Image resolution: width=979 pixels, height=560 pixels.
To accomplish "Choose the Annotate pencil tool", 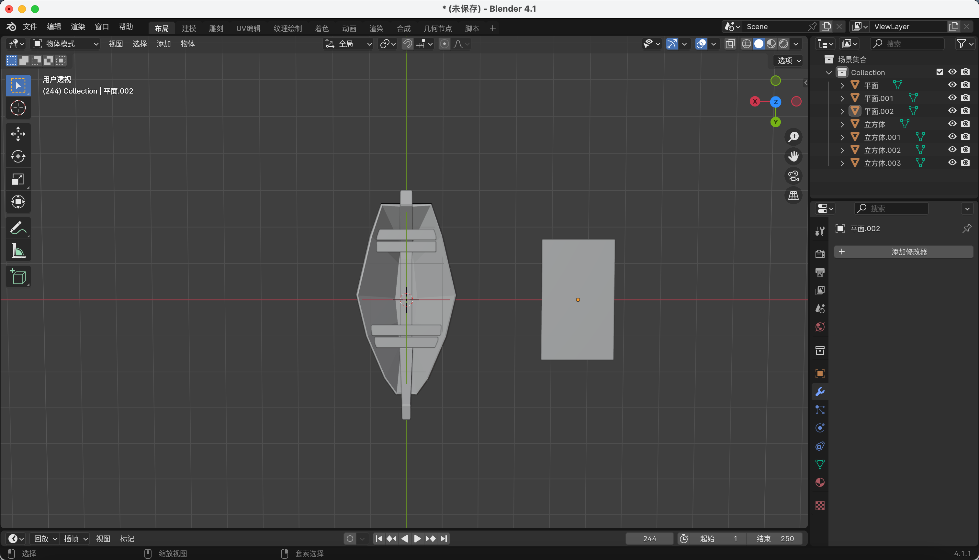I will coord(18,228).
